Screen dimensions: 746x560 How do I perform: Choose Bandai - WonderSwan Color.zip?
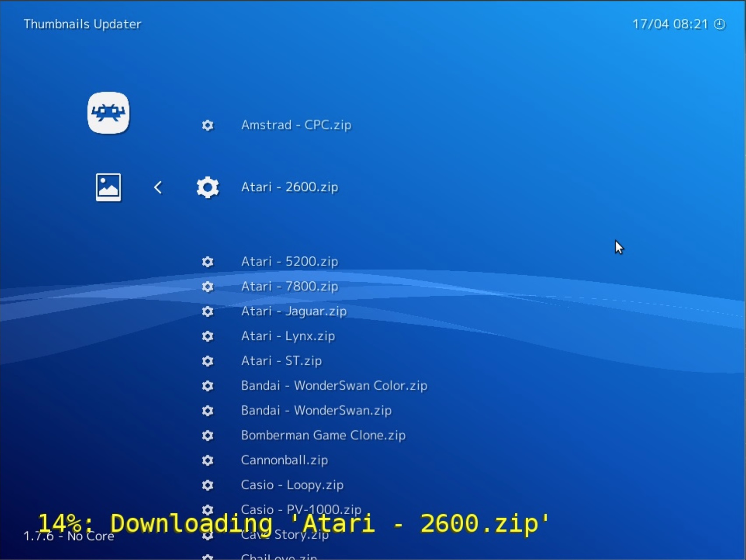(334, 386)
